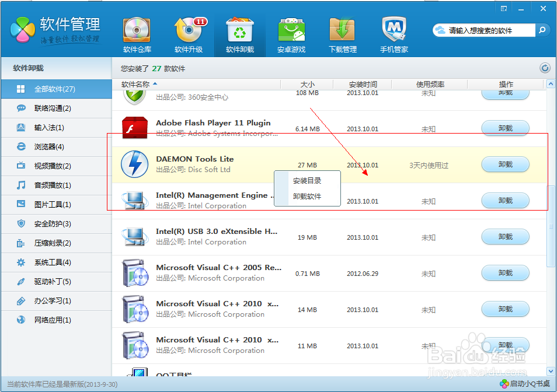This screenshot has height=392, width=557.
Task: Select 驱动补丁(5) category
Action: (57, 281)
